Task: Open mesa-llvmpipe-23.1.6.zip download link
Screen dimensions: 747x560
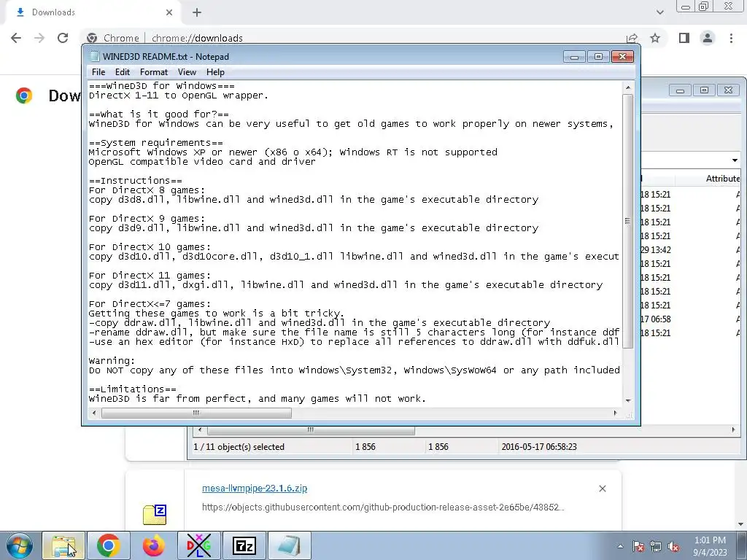Action: click(x=255, y=488)
